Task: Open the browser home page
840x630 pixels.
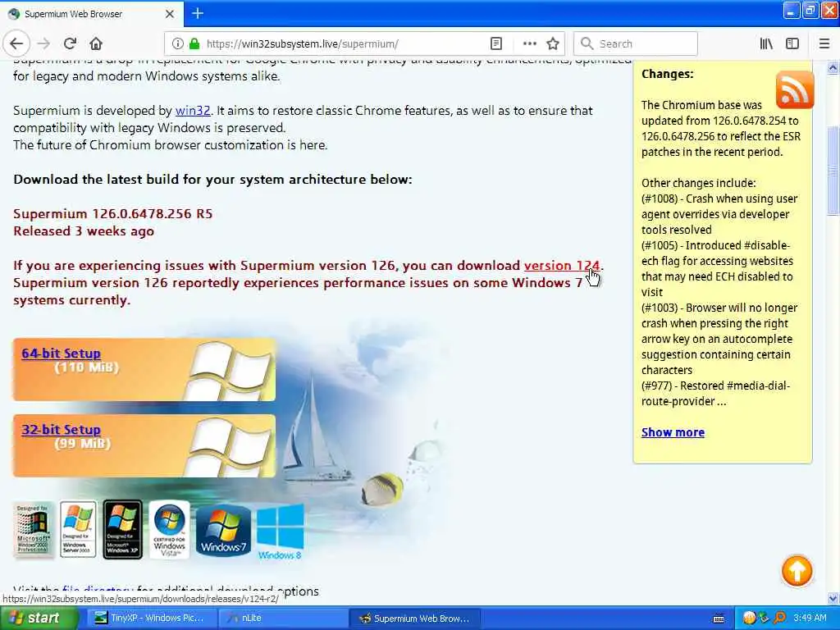Action: pyautogui.click(x=96, y=43)
